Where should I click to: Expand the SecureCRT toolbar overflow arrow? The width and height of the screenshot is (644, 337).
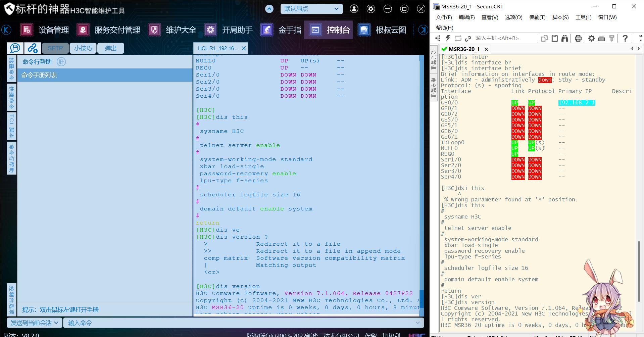pyautogui.click(x=640, y=38)
